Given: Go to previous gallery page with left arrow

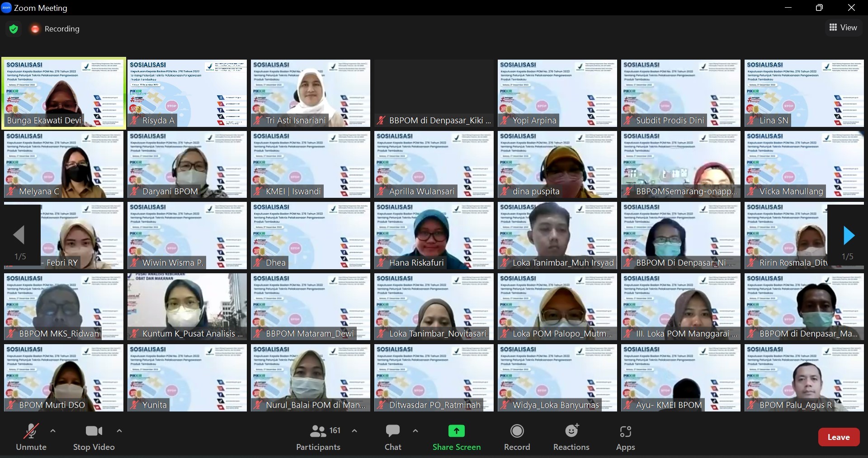Looking at the screenshot, I should [x=19, y=235].
